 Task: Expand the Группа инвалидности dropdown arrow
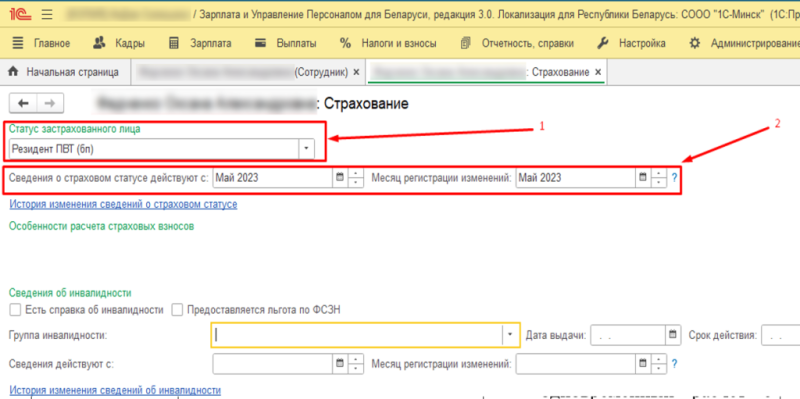point(510,335)
